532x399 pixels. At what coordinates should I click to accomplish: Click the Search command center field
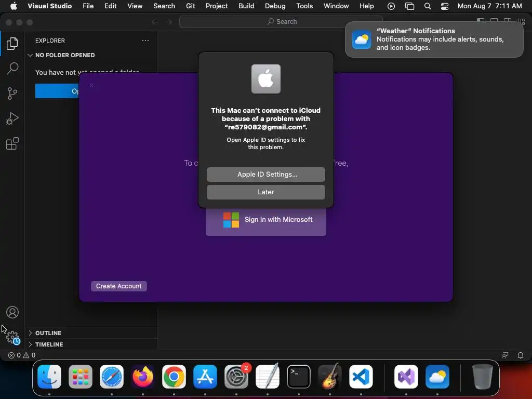pos(281,22)
